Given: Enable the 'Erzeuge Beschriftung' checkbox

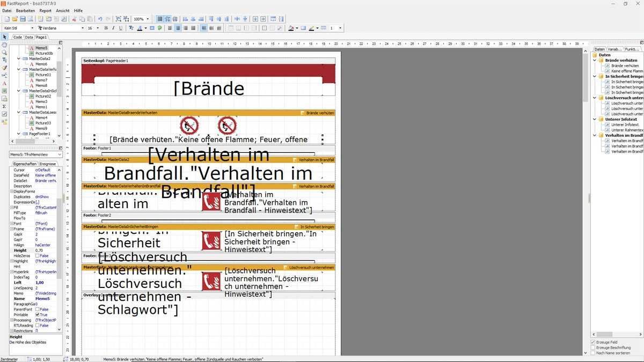Looking at the screenshot, I should [x=593, y=348].
